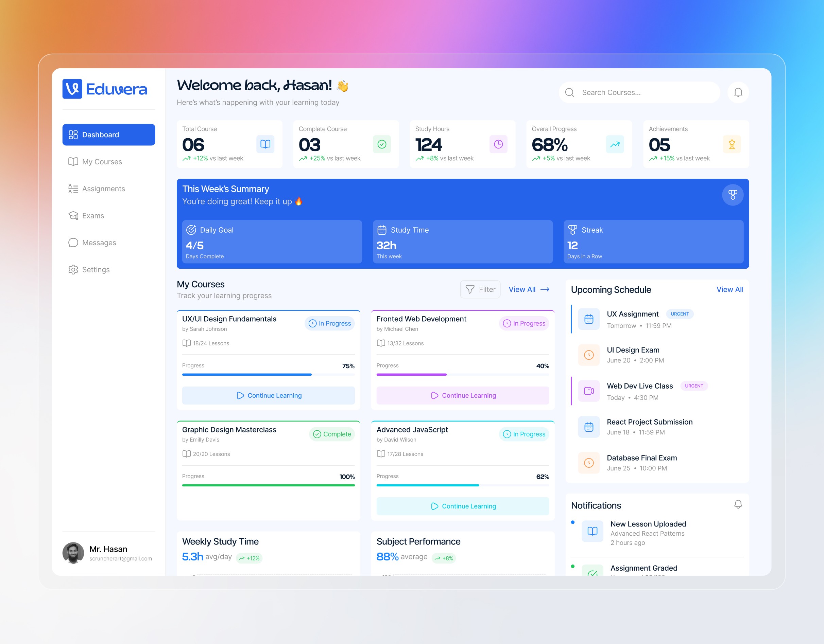Image resolution: width=824 pixels, height=644 pixels.
Task: Go to Assignments in sidebar
Action: [103, 189]
